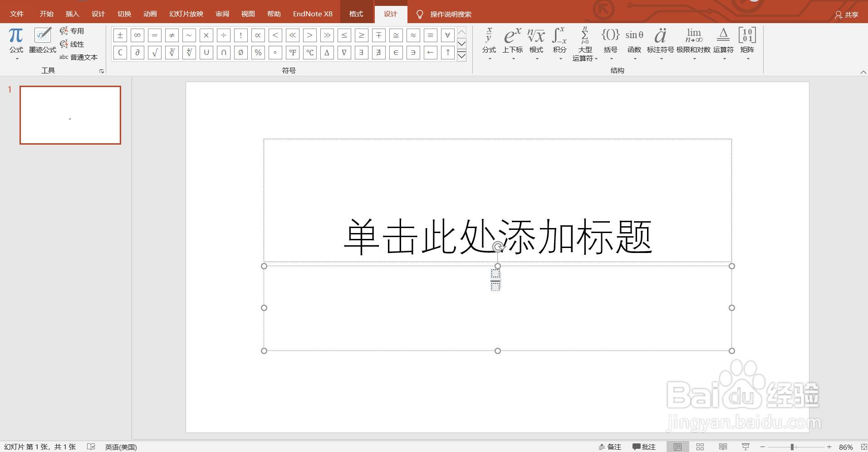Open the Ink Equation tool
This screenshot has height=452, width=868.
pos(43,40)
